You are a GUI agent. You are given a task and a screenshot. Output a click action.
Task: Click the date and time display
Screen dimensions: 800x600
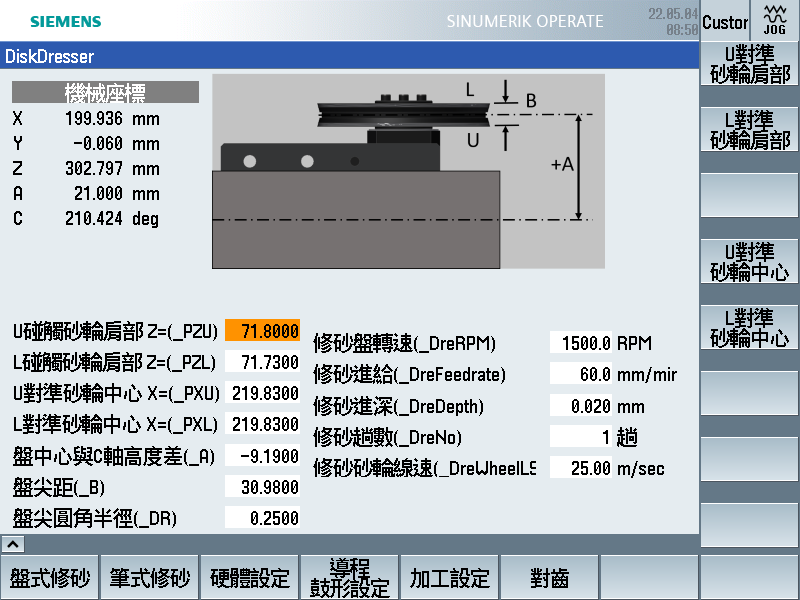(x=673, y=21)
